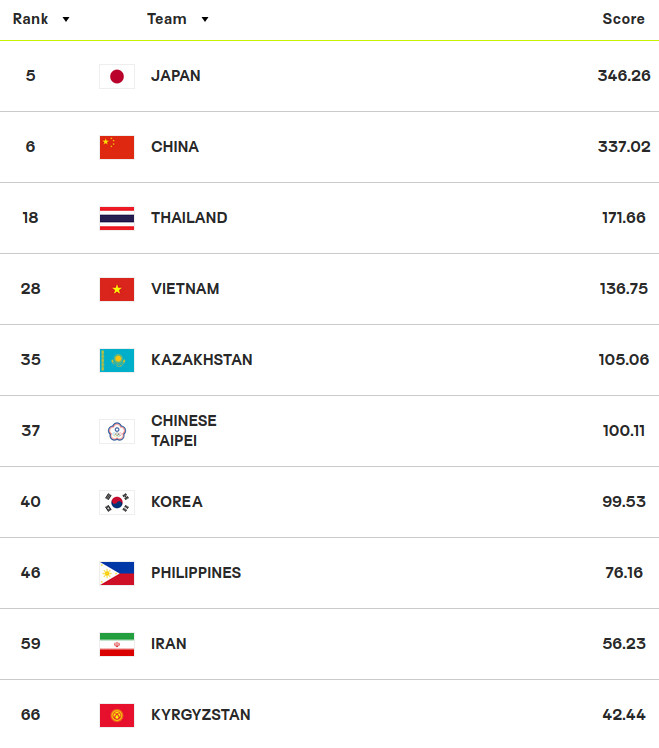Viewport: 659px width, 748px height.
Task: Click the Japan flag icon
Action: [117, 76]
